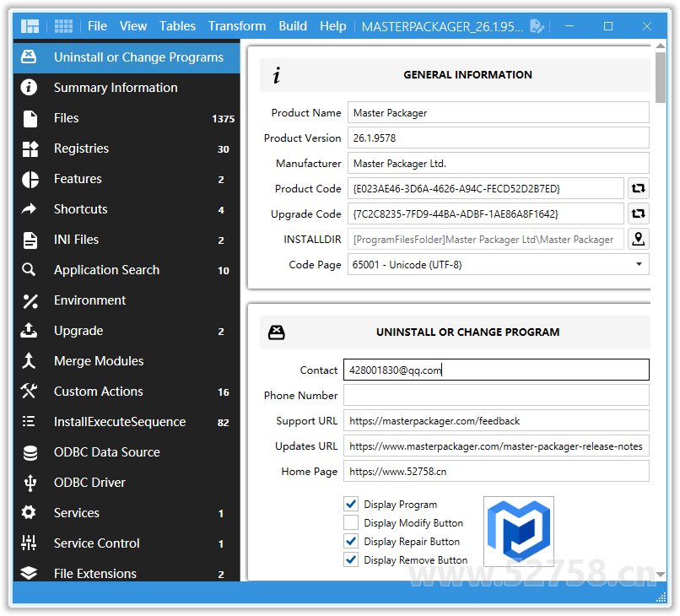Go to Registries section label
The width and height of the screenshot is (680, 616).
point(81,149)
